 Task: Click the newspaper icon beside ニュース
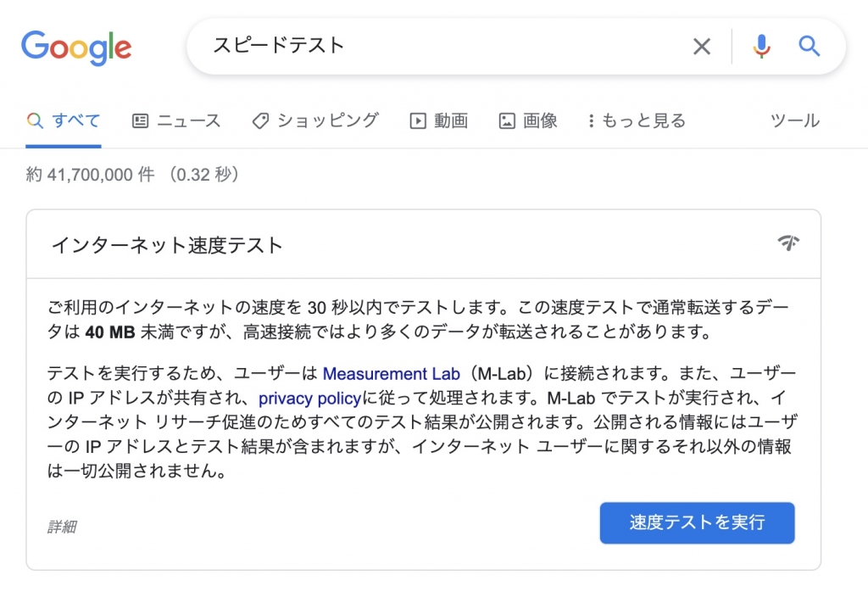141,120
